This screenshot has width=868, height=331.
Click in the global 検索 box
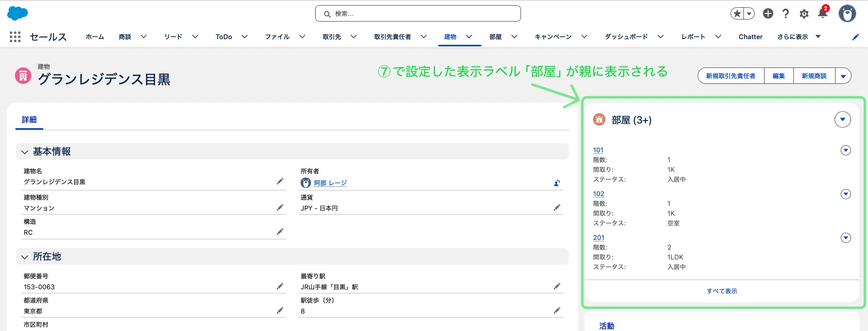[418, 13]
